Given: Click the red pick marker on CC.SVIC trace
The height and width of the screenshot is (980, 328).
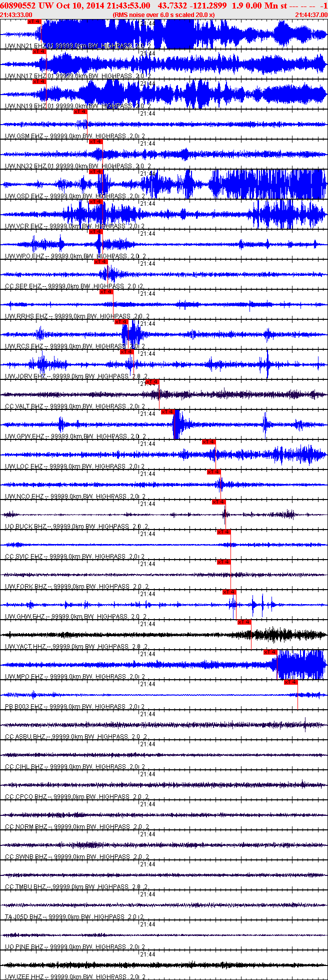Looking at the screenshot, I should [224, 532].
